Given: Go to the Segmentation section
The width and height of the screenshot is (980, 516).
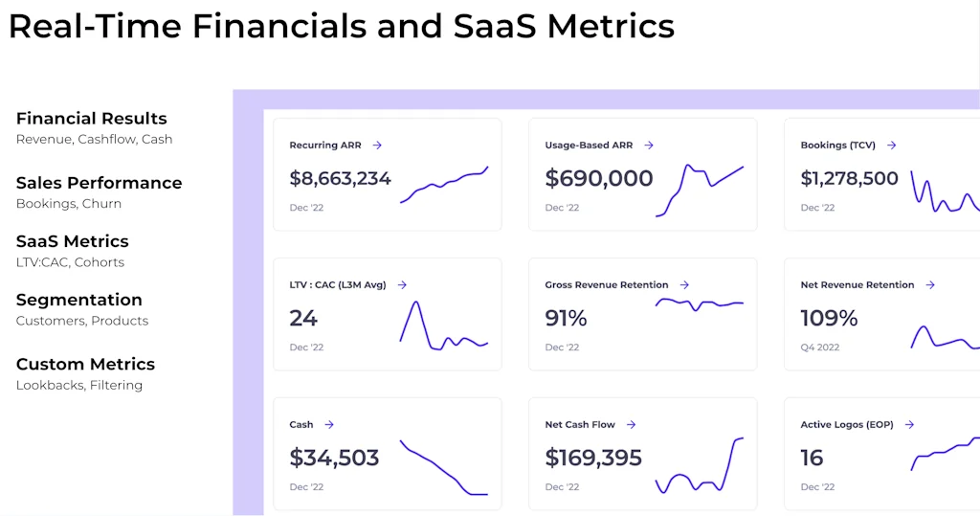Looking at the screenshot, I should pyautogui.click(x=79, y=300).
